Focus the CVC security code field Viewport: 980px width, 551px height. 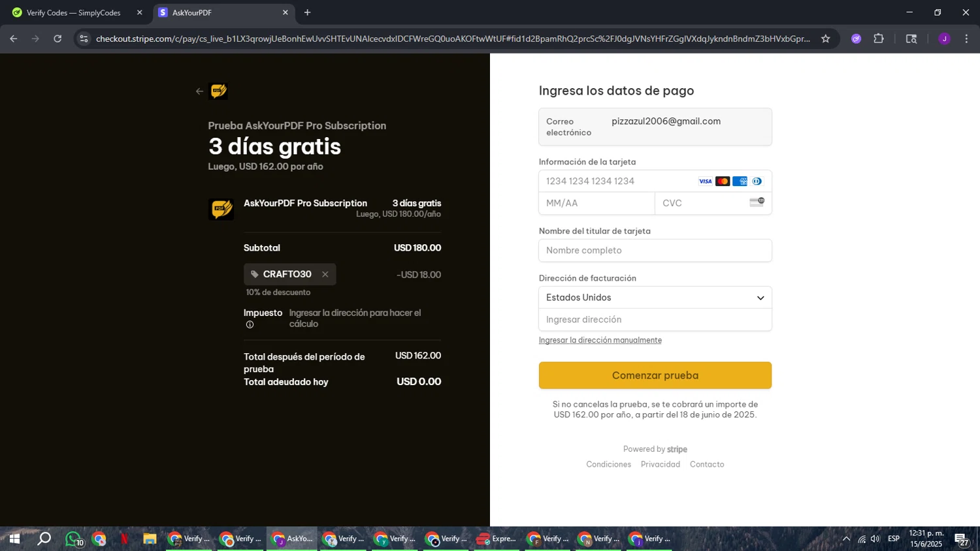(713, 203)
